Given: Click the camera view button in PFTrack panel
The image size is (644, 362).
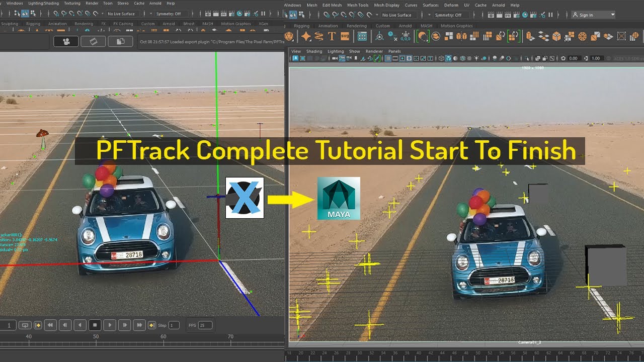Looking at the screenshot, I should 66,42.
